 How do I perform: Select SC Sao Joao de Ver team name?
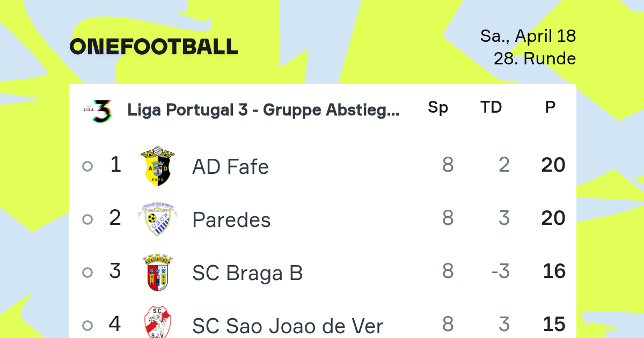[288, 326]
